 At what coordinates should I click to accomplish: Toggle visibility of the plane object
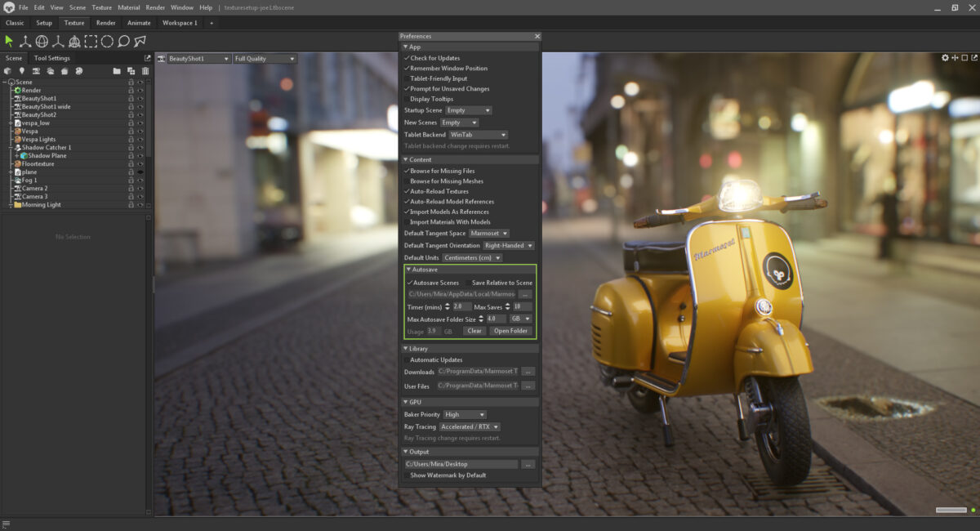click(x=140, y=172)
